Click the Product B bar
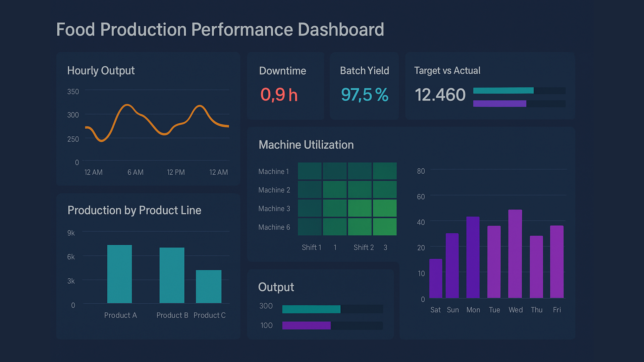This screenshot has width=644, height=362. point(172,275)
